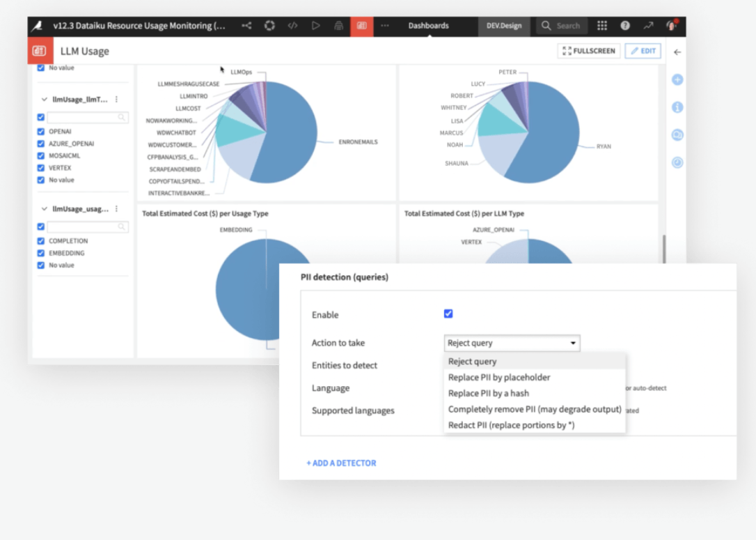Image resolution: width=756 pixels, height=540 pixels.
Task: Click the back arrow in right panel
Action: 677,52
